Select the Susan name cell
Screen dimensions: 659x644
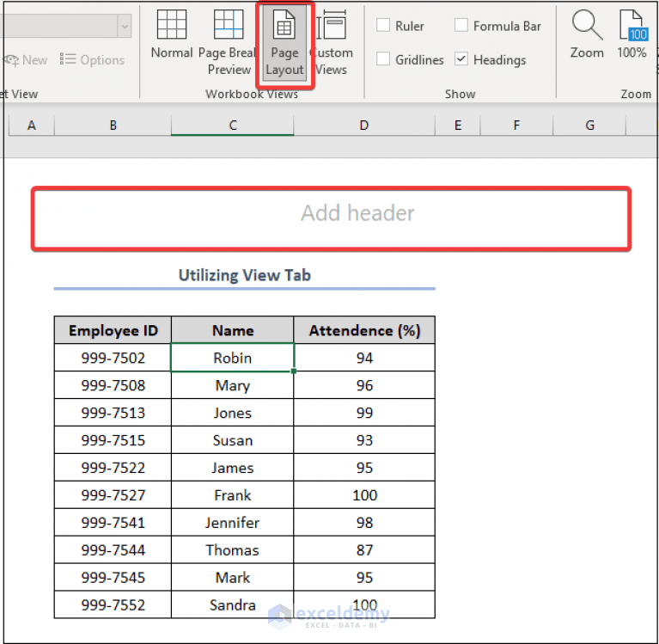click(233, 440)
